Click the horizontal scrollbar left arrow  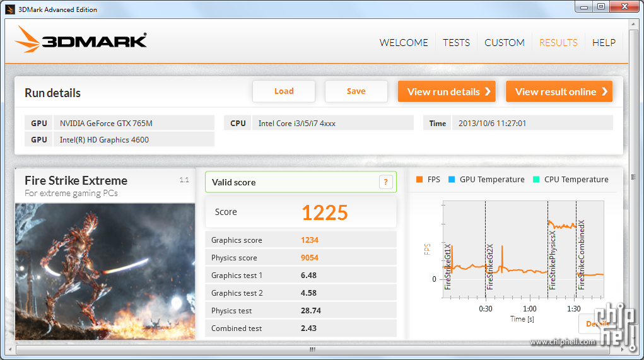pyautogui.click(x=10, y=350)
